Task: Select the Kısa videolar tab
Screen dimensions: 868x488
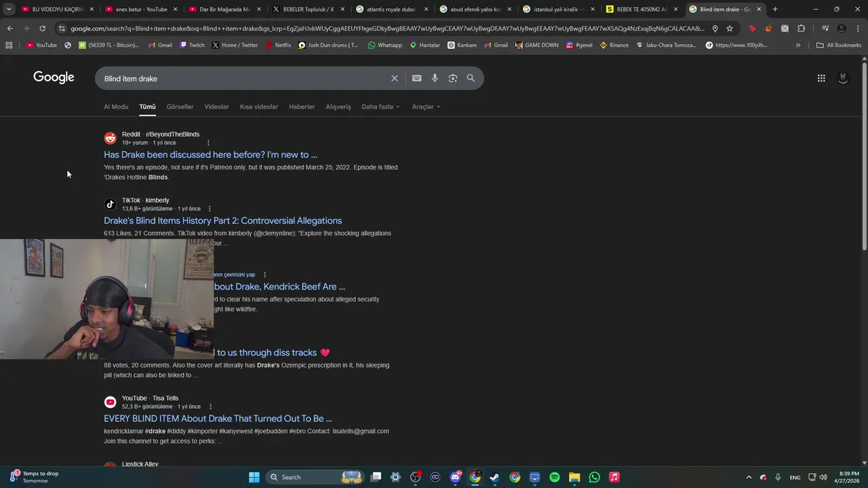Action: point(259,106)
